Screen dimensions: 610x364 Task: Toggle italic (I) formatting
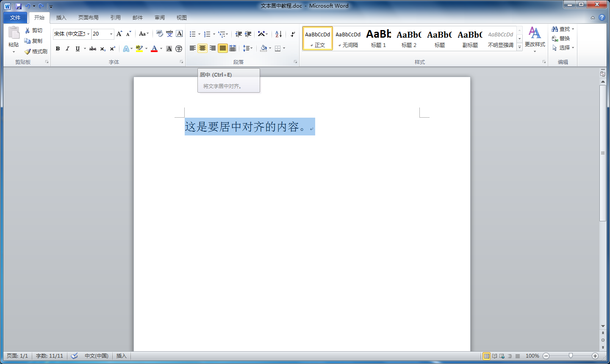pyautogui.click(x=67, y=49)
